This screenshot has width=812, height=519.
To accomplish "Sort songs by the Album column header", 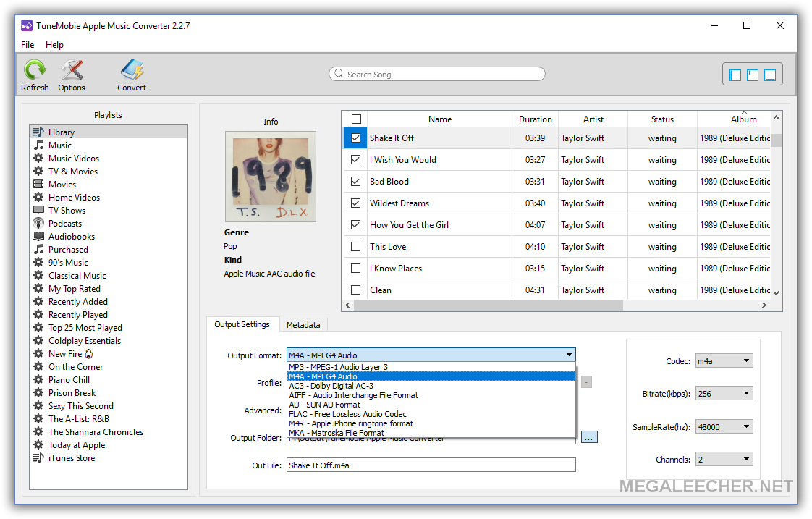I will 735,119.
